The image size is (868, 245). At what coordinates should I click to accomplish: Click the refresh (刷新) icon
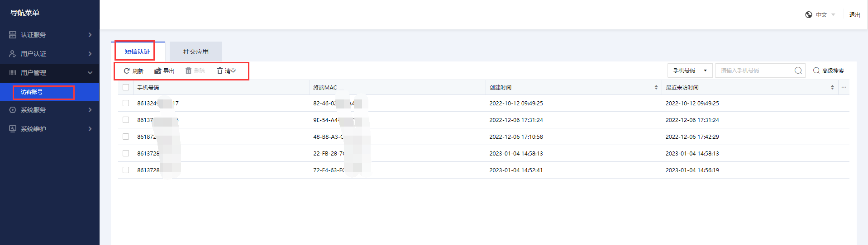(127, 71)
